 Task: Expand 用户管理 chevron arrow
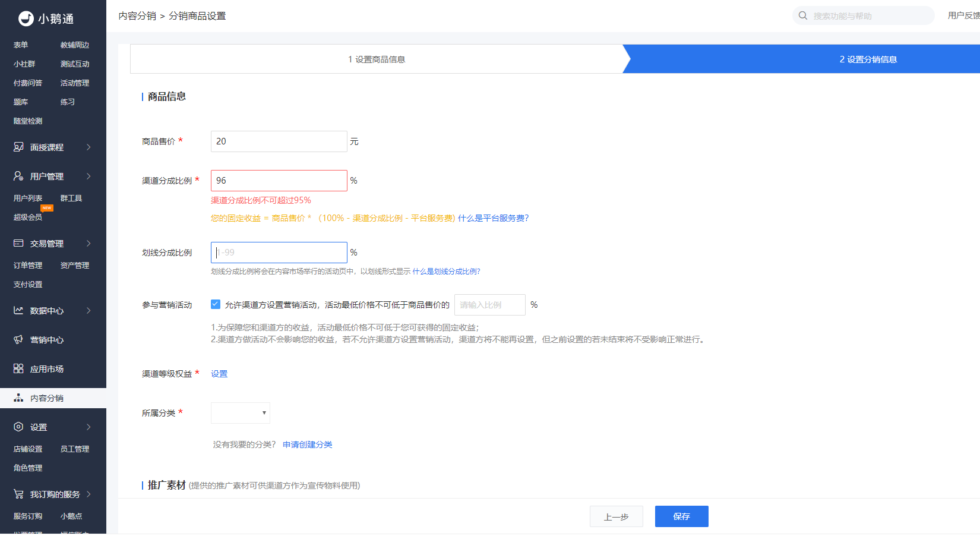point(88,176)
